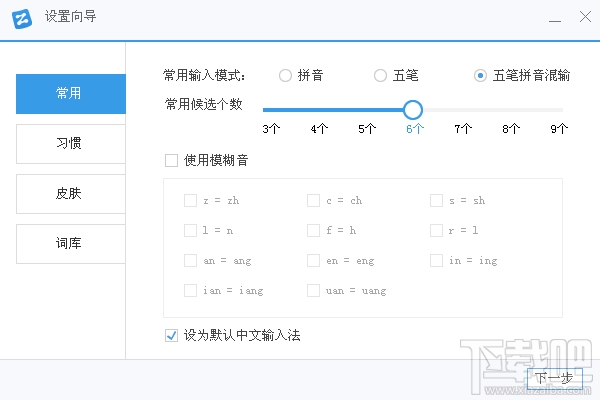This screenshot has width=600, height=400.
Task: Click the 下一步 button
Action: click(x=553, y=377)
